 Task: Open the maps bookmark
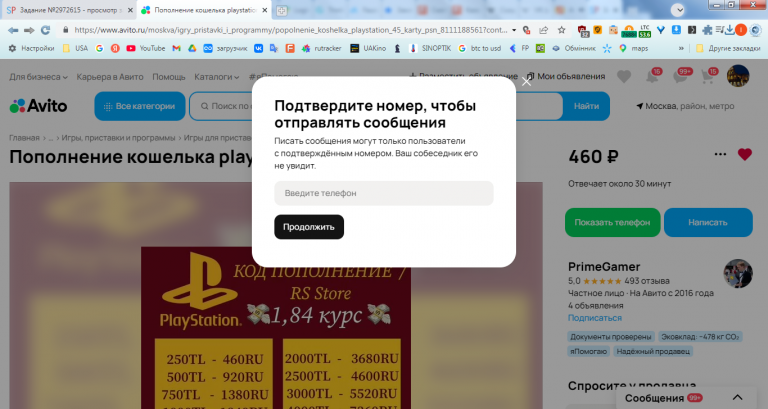point(633,48)
